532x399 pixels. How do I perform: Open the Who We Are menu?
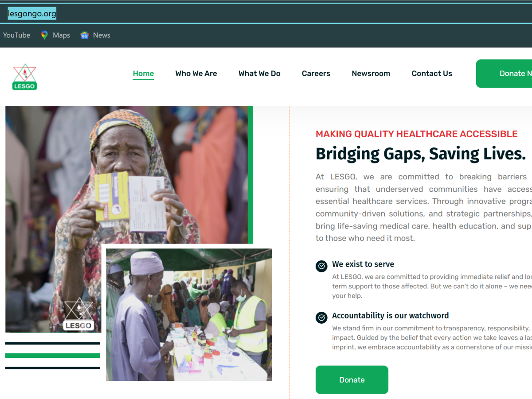[196, 74]
